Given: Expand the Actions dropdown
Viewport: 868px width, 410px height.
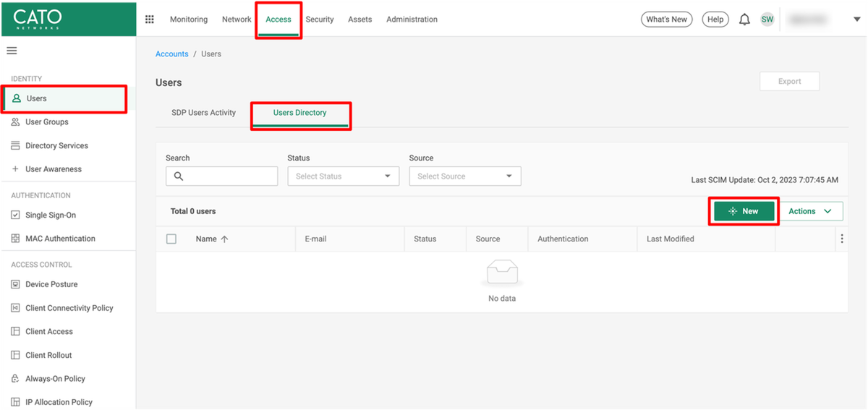Looking at the screenshot, I should click(x=811, y=211).
